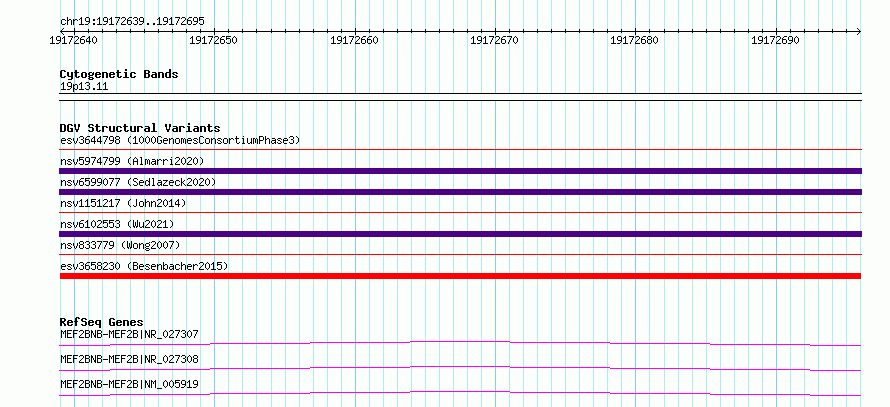Click purple bar for nsv6102553
890x407 pixels.
point(460,234)
